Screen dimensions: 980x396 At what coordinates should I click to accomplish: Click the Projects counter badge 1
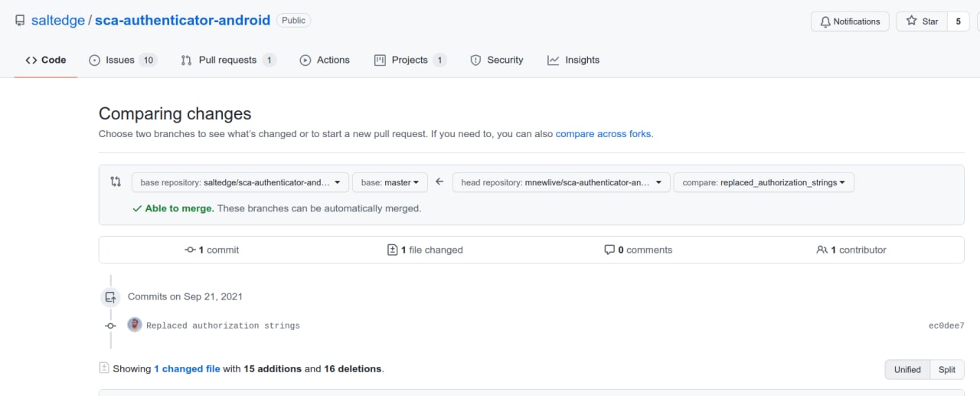click(x=439, y=60)
